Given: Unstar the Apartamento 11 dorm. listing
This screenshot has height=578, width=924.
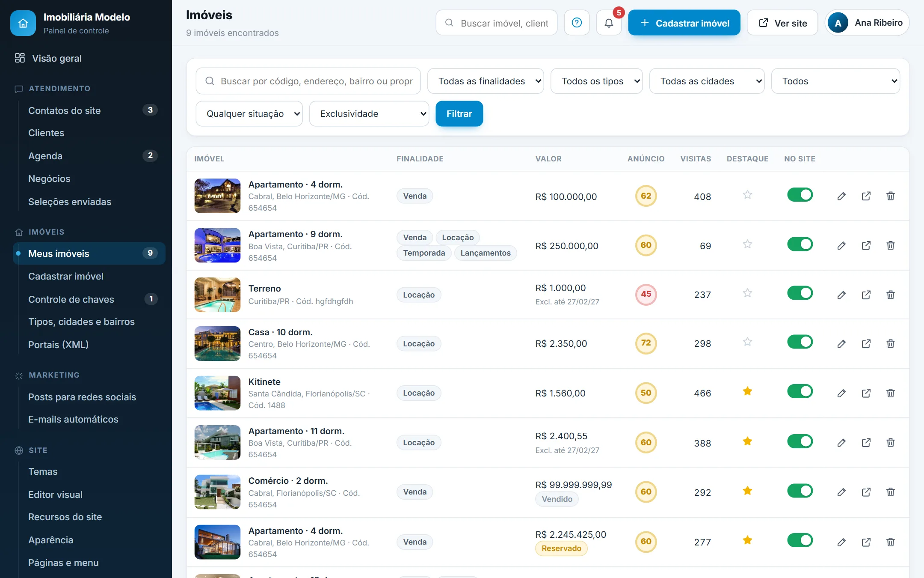Looking at the screenshot, I should 747,441.
